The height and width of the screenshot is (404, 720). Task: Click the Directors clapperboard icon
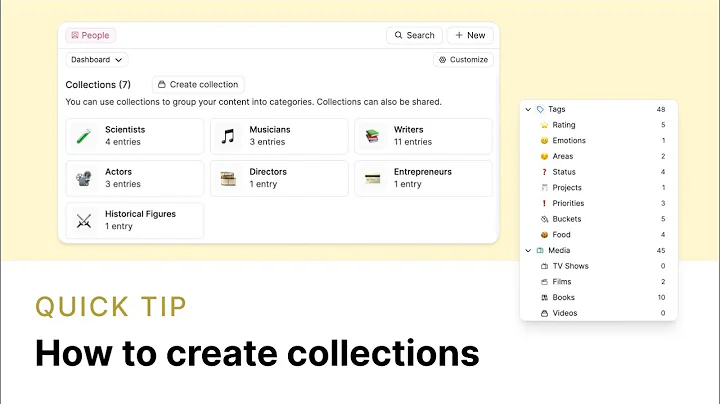[228, 179]
